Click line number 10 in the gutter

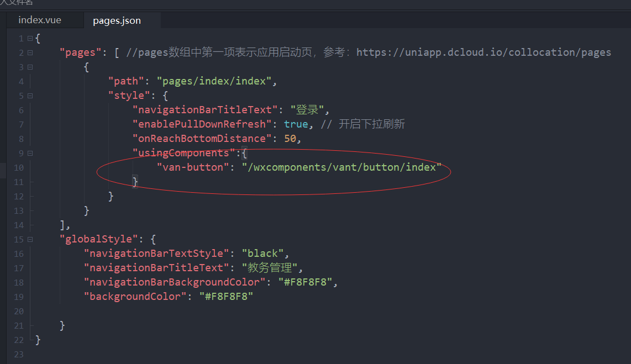[19, 168]
